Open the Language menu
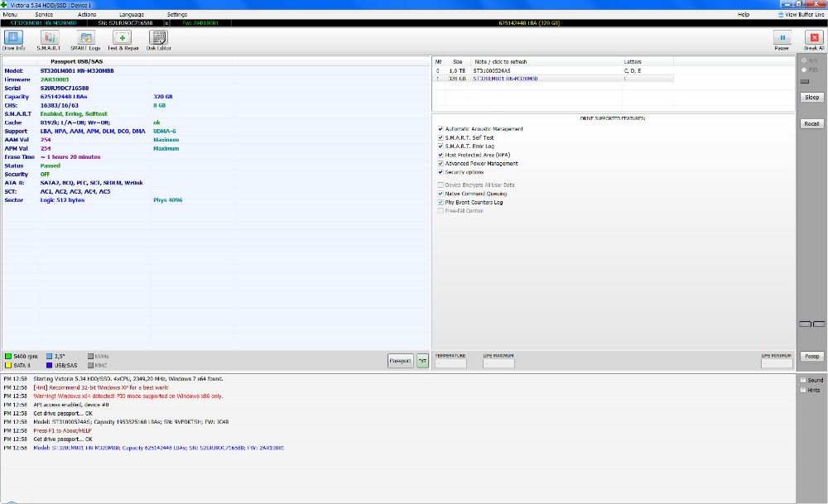 132,15
